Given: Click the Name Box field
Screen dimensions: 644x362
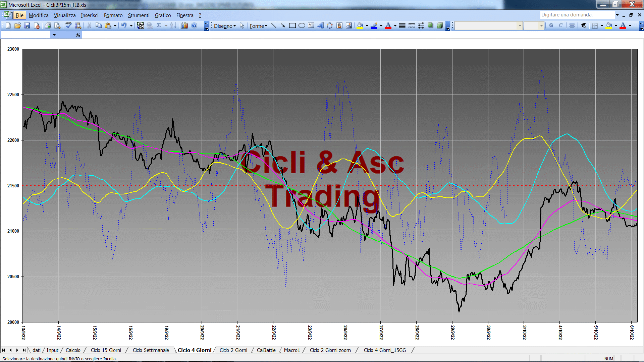Looking at the screenshot, I should pyautogui.click(x=26, y=35).
